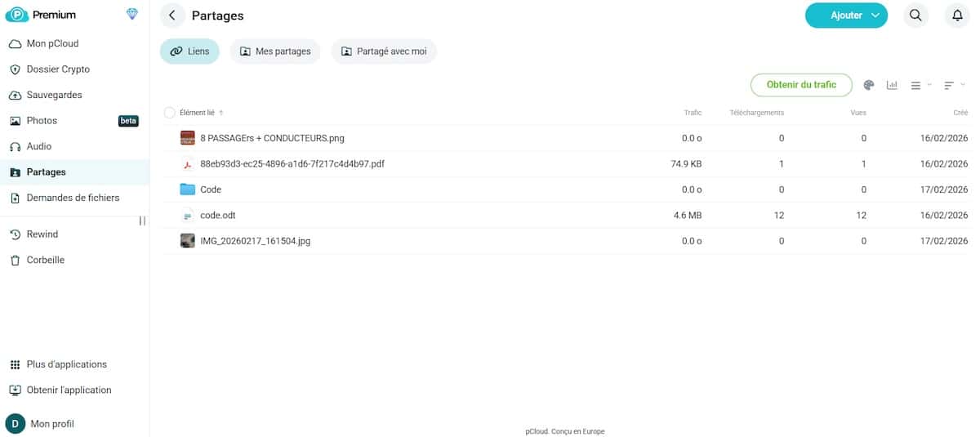Click code.odt downloads count 12
This screenshot has width=980, height=437.
click(779, 216)
